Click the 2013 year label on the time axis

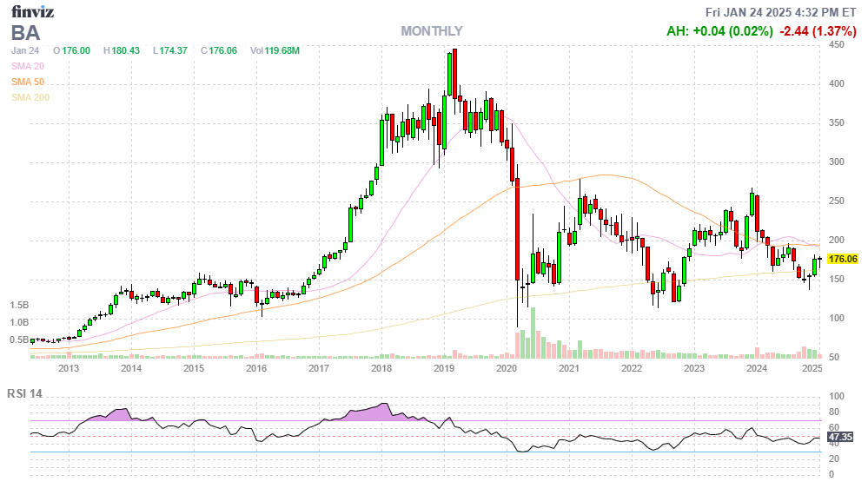click(69, 368)
